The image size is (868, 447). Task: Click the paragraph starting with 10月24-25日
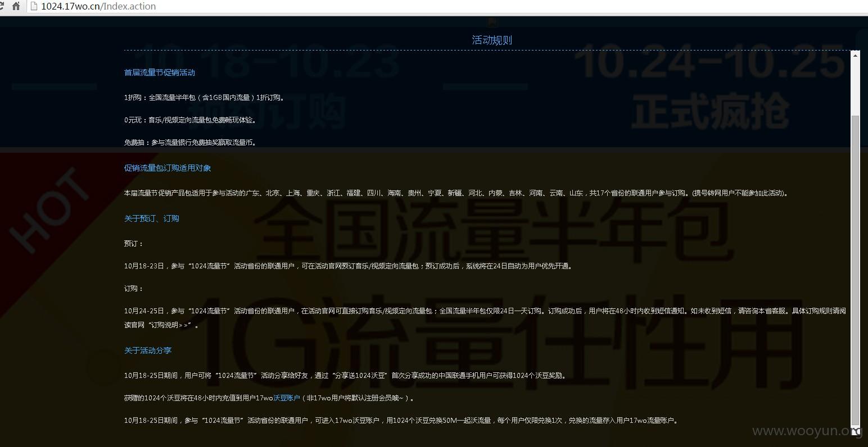485,318
